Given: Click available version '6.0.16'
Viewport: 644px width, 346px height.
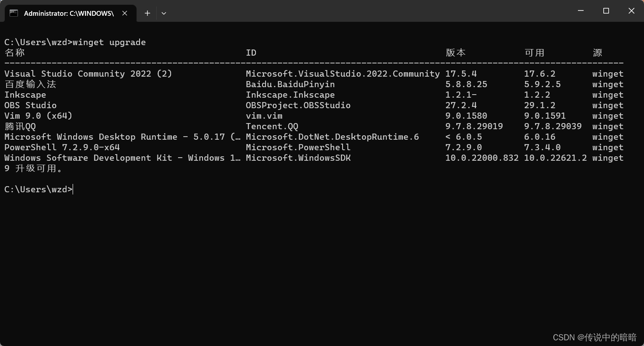Looking at the screenshot, I should tap(540, 137).
